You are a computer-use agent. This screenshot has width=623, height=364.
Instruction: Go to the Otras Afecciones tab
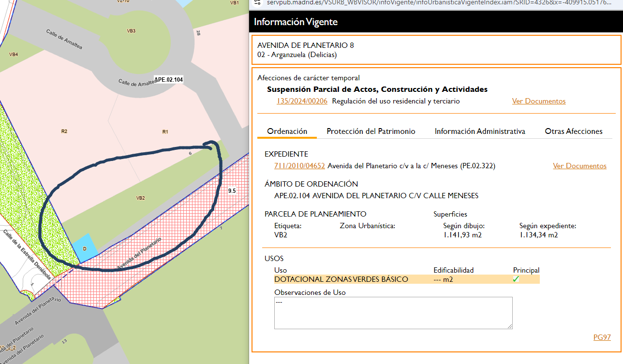tap(573, 131)
